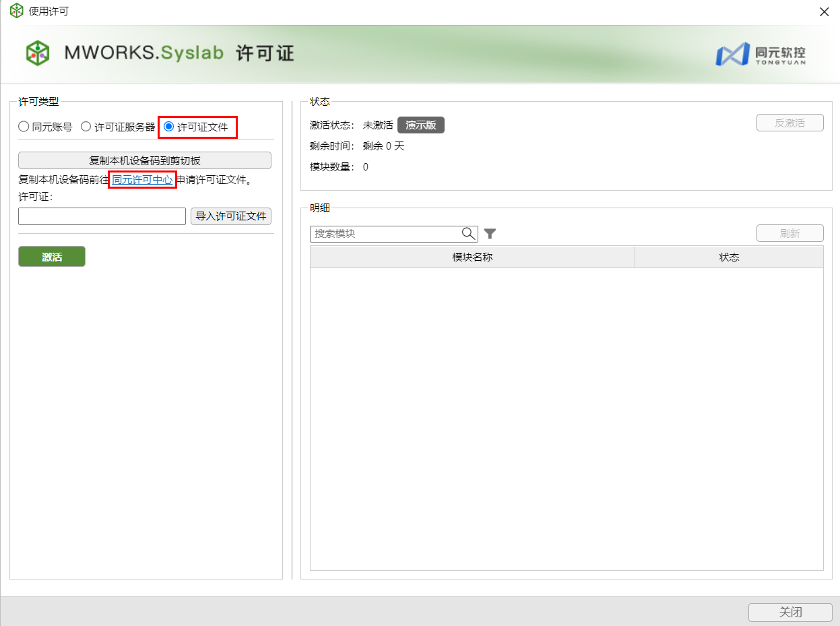The height and width of the screenshot is (626, 840).
Task: Focus the 搜索模块 search box
Action: [386, 234]
